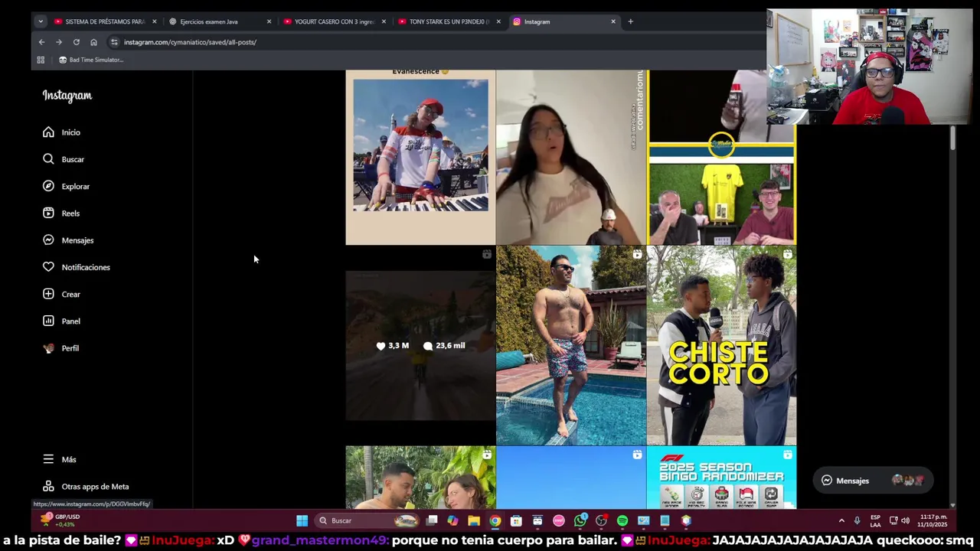This screenshot has width=980, height=551.
Task: Click the Reels icon in sidebar
Action: 48,213
